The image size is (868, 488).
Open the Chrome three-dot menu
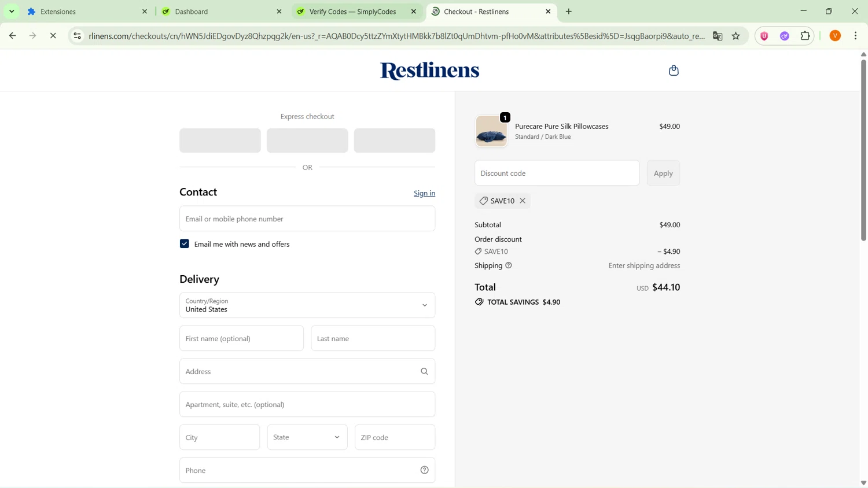click(856, 36)
